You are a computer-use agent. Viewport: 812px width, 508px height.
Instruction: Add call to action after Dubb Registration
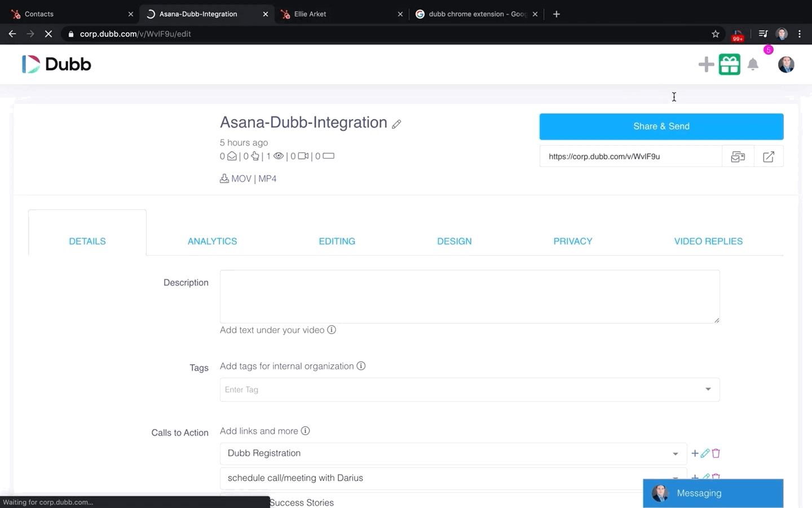point(695,453)
